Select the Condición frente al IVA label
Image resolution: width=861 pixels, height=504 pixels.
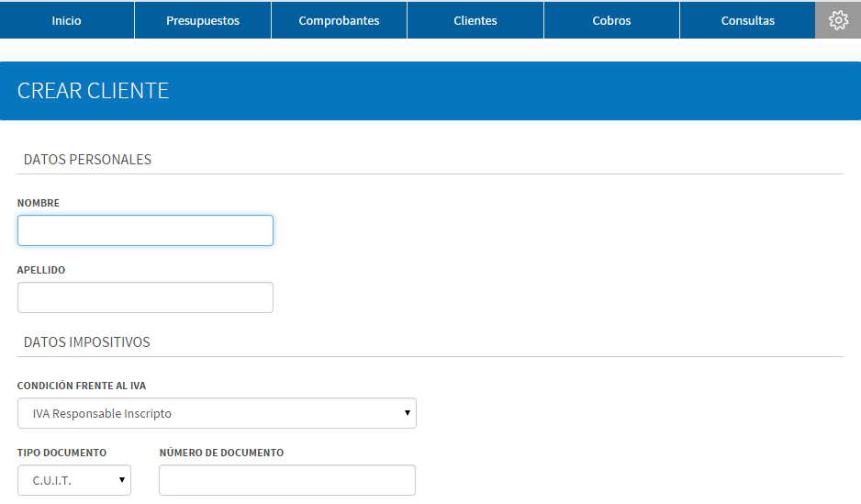click(82, 386)
